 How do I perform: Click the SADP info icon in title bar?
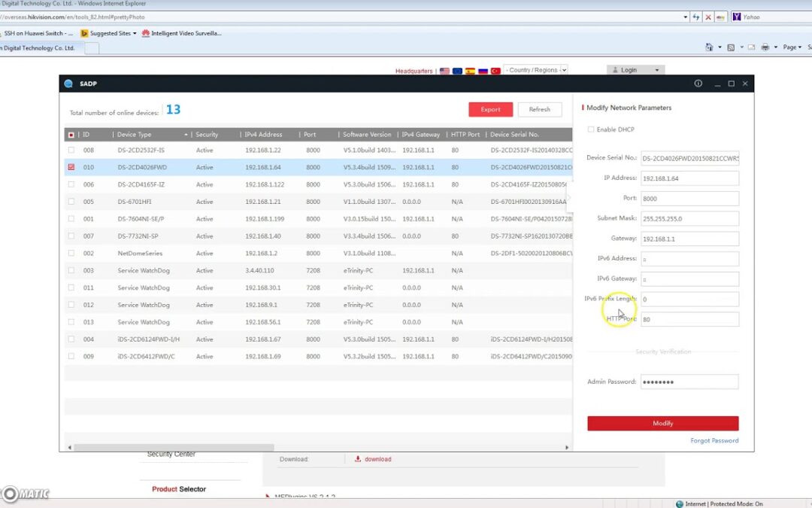pos(698,84)
